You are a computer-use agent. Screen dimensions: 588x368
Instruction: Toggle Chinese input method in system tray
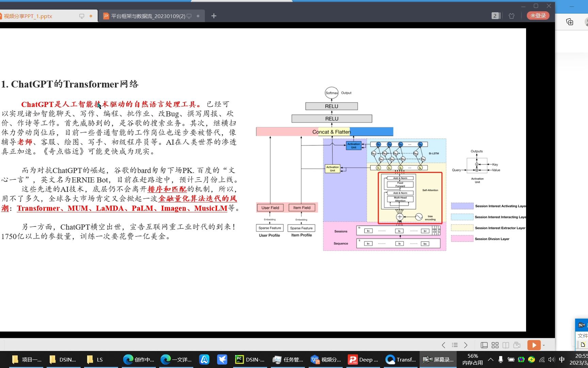[x=562, y=359]
